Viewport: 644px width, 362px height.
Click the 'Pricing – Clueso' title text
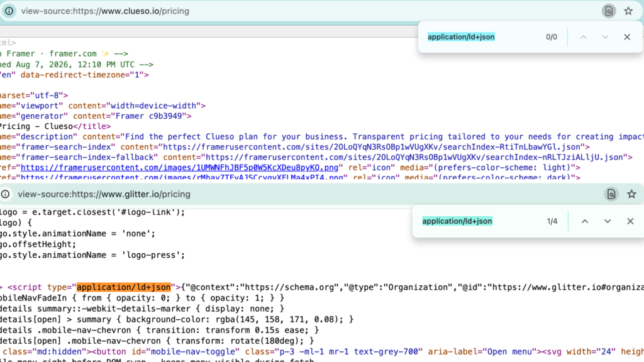[36, 126]
